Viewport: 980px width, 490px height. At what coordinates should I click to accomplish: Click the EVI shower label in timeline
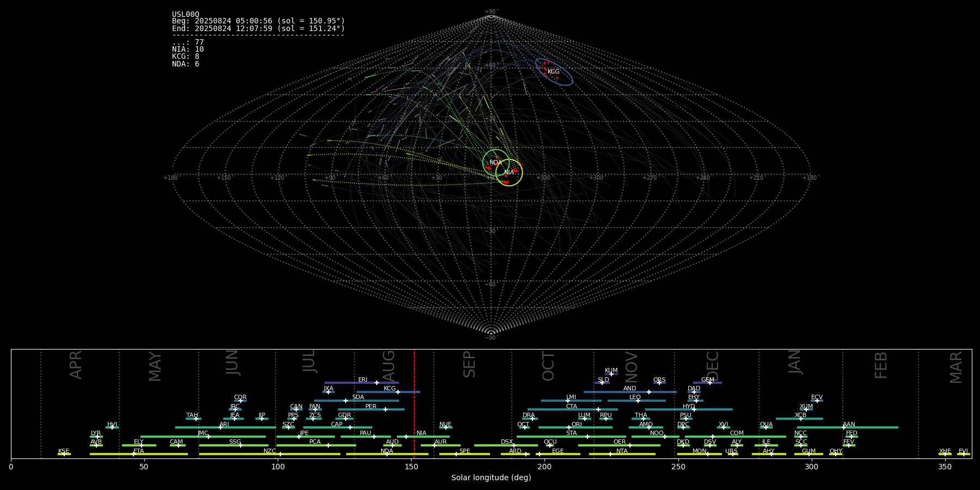963,451
